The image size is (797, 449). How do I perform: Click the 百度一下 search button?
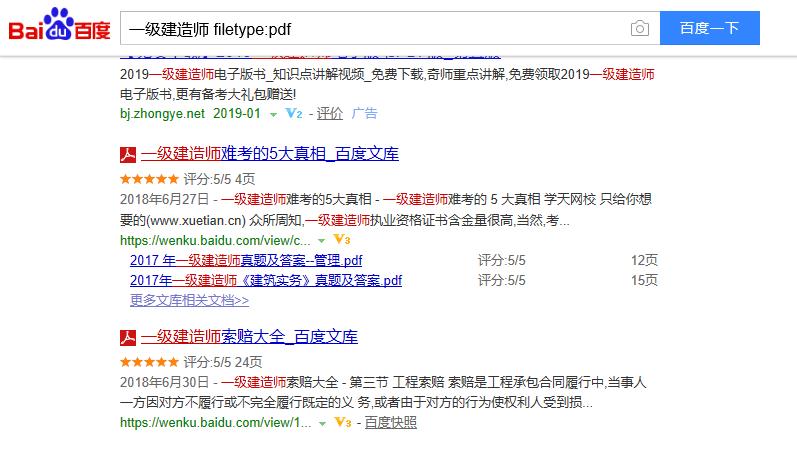(x=710, y=28)
